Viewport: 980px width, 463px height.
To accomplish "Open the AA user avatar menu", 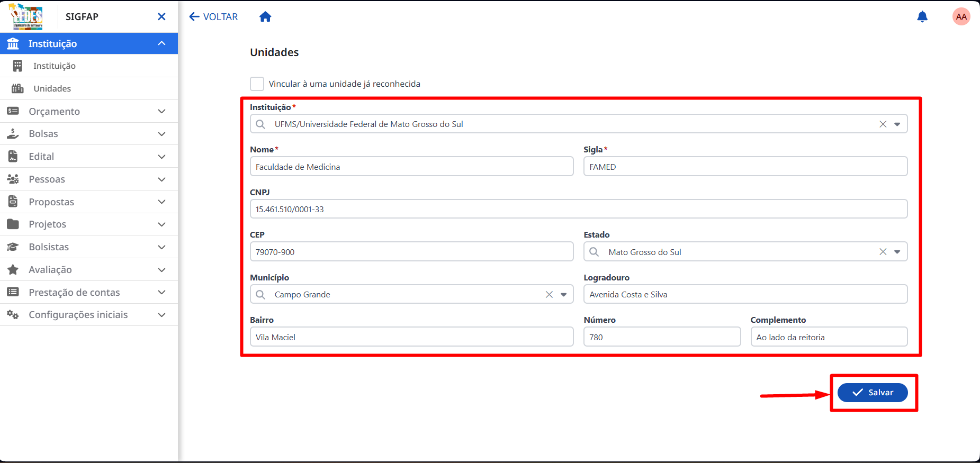I will pyautogui.click(x=961, y=17).
